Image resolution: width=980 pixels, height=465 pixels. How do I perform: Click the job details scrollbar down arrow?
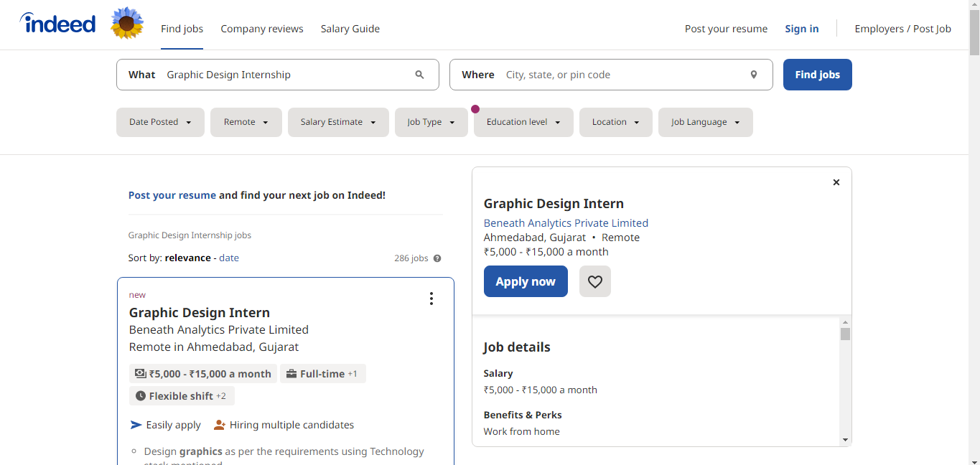coord(845,440)
